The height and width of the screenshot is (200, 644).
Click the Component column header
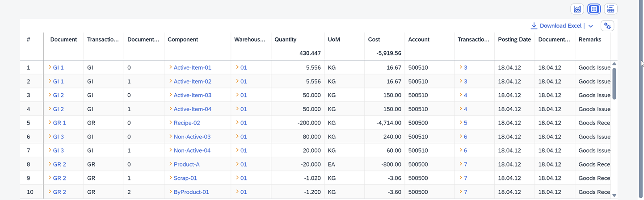point(183,39)
